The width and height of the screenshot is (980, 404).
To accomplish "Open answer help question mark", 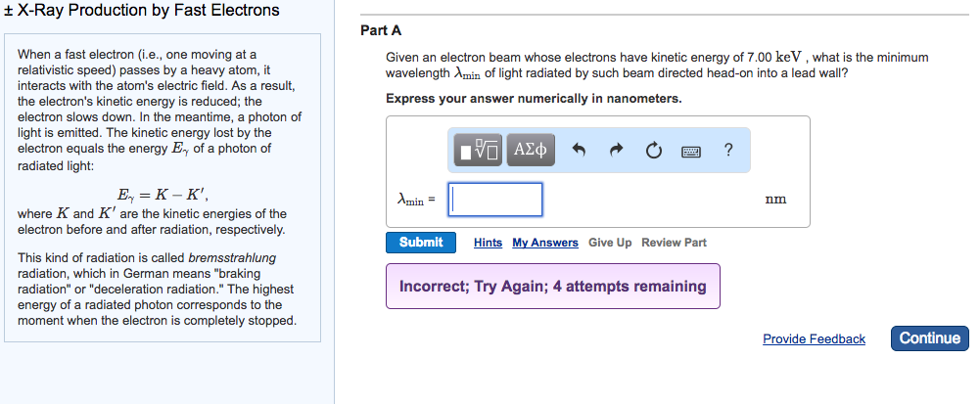I will [727, 150].
